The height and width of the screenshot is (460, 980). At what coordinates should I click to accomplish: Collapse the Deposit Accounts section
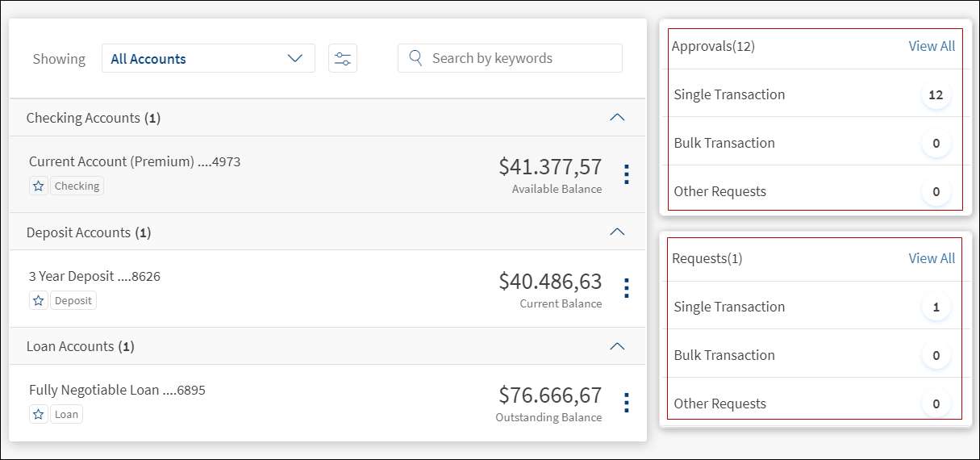pyautogui.click(x=617, y=232)
